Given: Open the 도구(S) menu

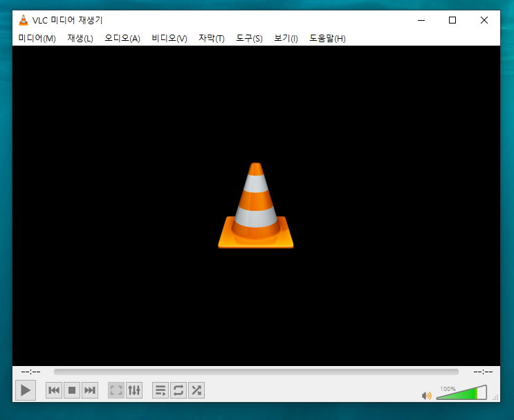Looking at the screenshot, I should pos(249,38).
